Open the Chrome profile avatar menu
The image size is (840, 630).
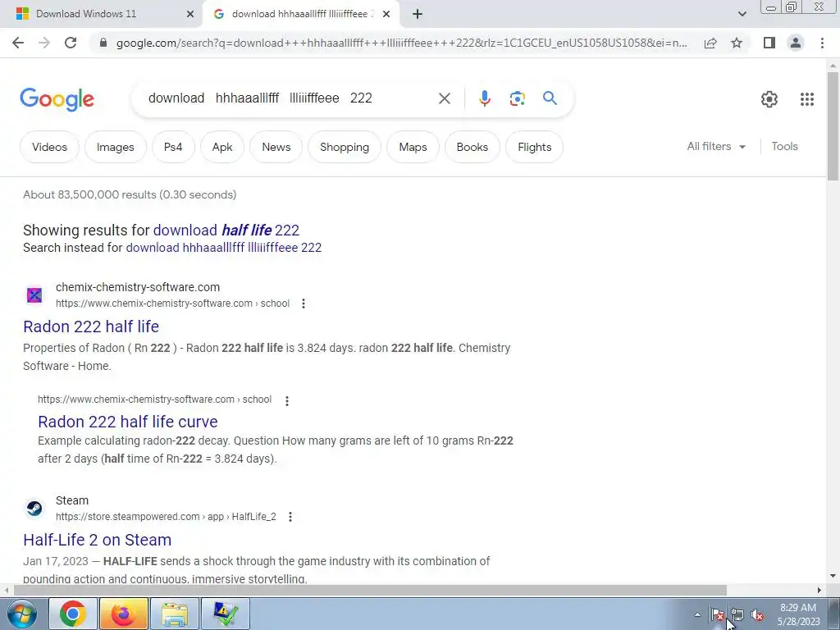[796, 43]
